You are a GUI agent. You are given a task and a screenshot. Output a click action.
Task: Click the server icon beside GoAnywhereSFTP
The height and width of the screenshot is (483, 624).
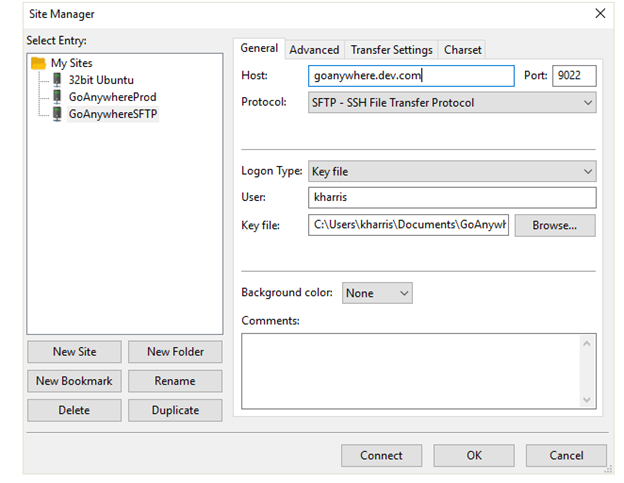(57, 114)
